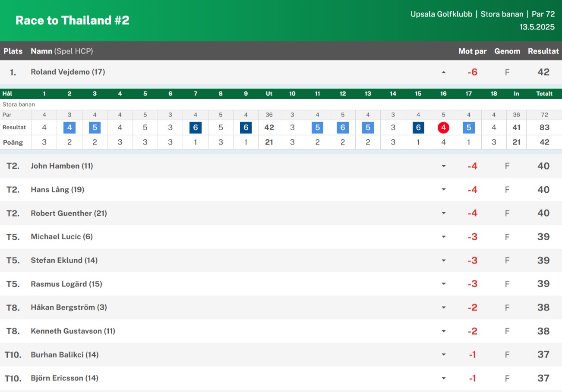The height and width of the screenshot is (392, 562).
Task: Click the dark blue 6 on hole 7
Action: coord(196,128)
